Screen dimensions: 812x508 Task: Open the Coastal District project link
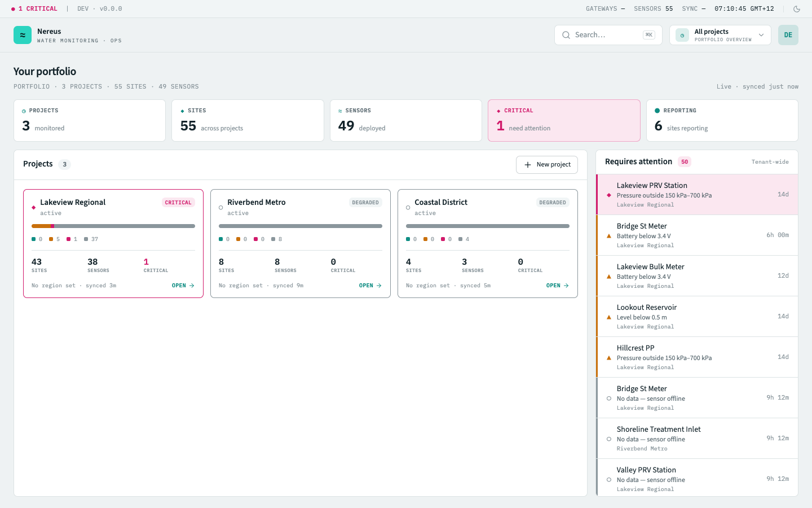tap(558, 286)
